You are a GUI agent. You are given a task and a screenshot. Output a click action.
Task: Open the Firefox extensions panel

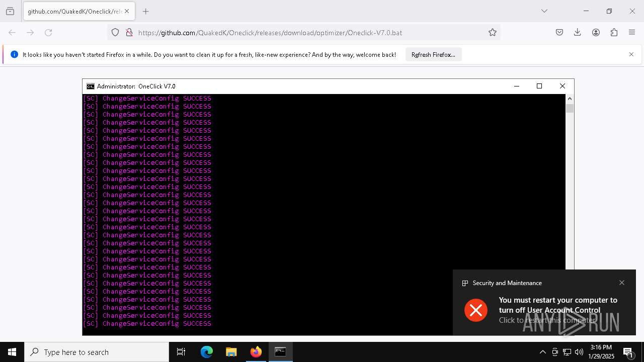pos(614,33)
